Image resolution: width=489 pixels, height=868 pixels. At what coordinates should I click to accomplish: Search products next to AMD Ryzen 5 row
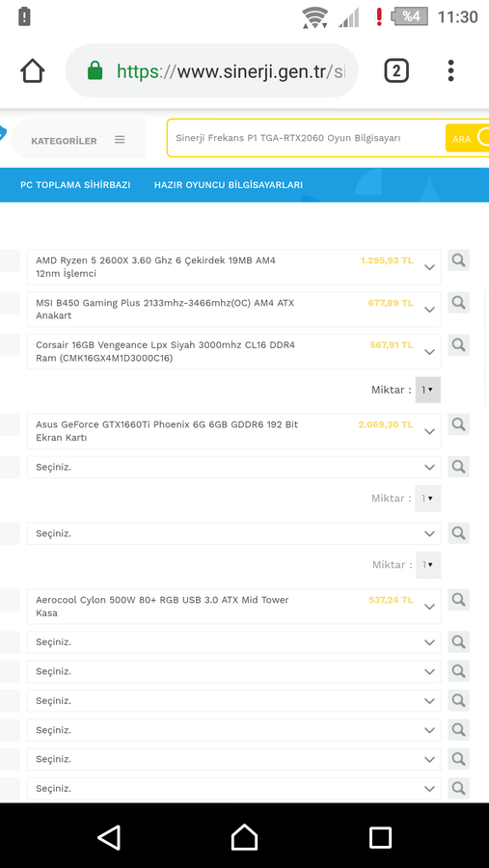(x=458, y=259)
